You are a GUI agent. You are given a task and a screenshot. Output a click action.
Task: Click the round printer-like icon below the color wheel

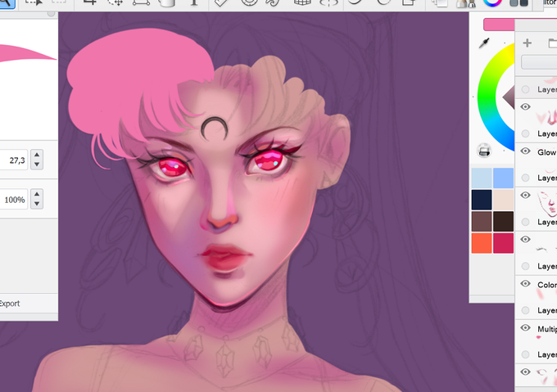point(484,151)
